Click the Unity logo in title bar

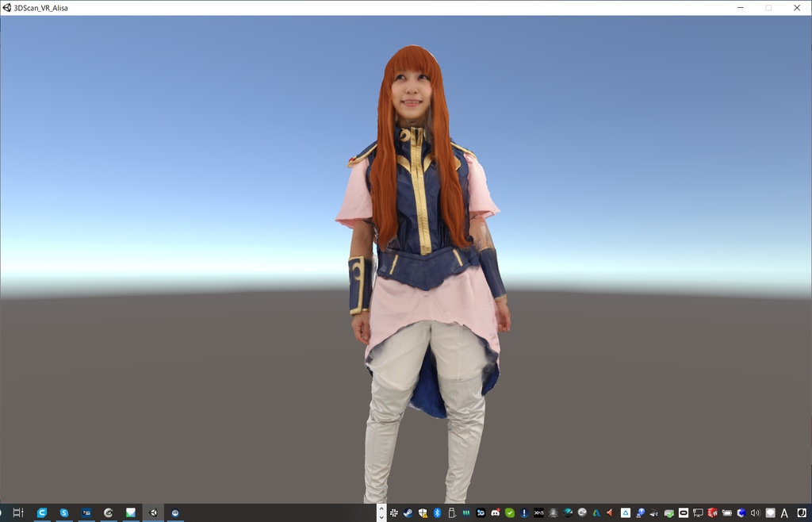pyautogui.click(x=6, y=8)
